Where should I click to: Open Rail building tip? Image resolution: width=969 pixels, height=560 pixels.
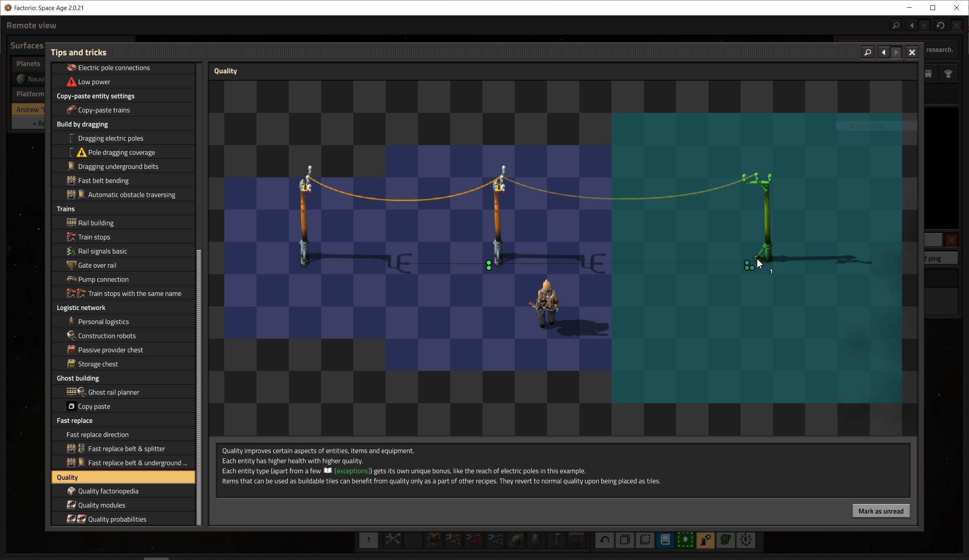123,223
